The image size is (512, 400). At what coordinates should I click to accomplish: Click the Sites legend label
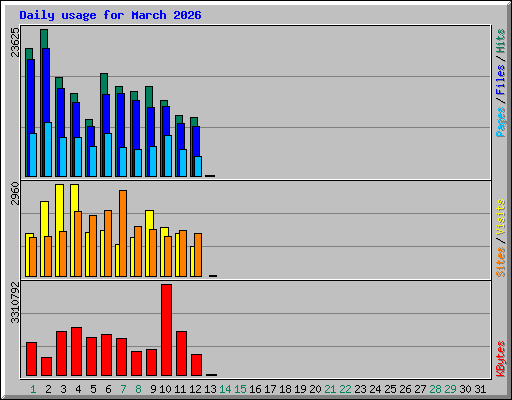[x=501, y=262]
